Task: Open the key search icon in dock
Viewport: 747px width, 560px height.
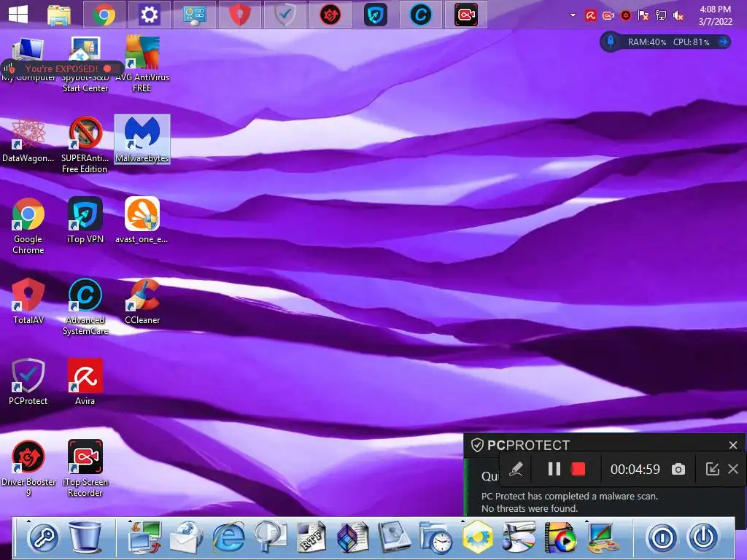Action: [x=43, y=537]
